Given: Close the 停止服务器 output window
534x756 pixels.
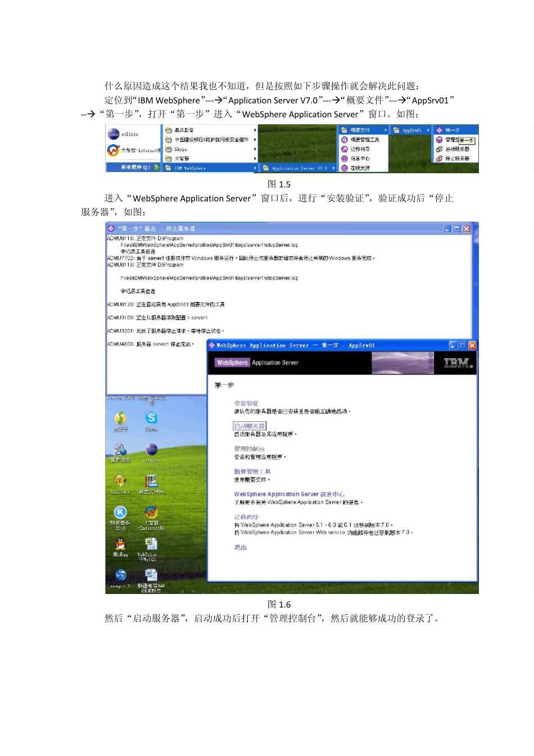Looking at the screenshot, I should pyautogui.click(x=467, y=228).
